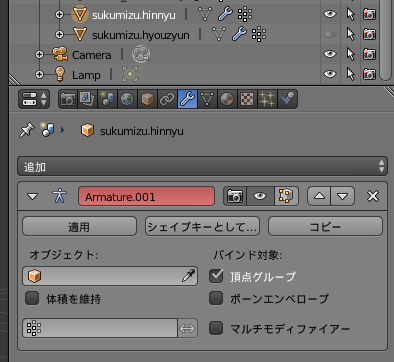
Task: Hide sukumizu.hinnyu with its eye icon
Action: [330, 14]
